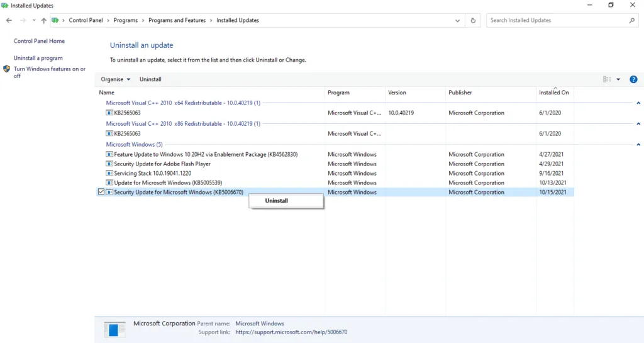Viewport: 644px width, 343px height.
Task: Click the Servicing Stack row icon
Action: pyautogui.click(x=109, y=173)
